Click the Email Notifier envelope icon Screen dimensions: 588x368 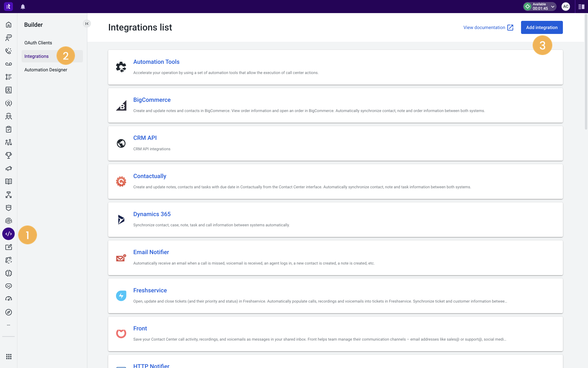pyautogui.click(x=121, y=258)
